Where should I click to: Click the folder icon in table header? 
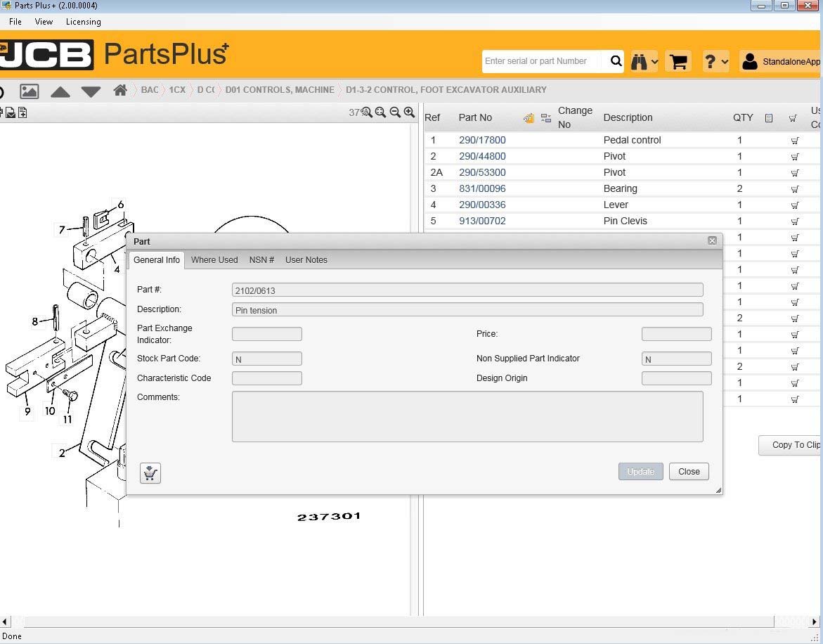point(529,118)
